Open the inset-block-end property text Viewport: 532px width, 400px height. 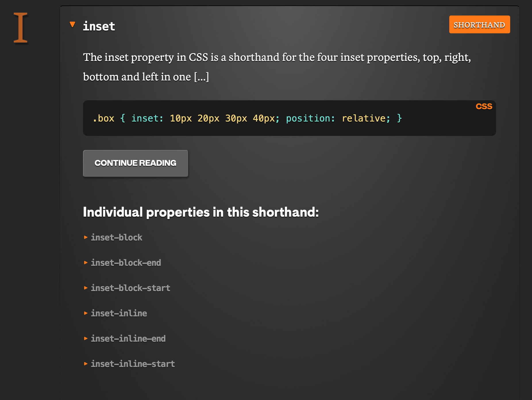(126, 263)
